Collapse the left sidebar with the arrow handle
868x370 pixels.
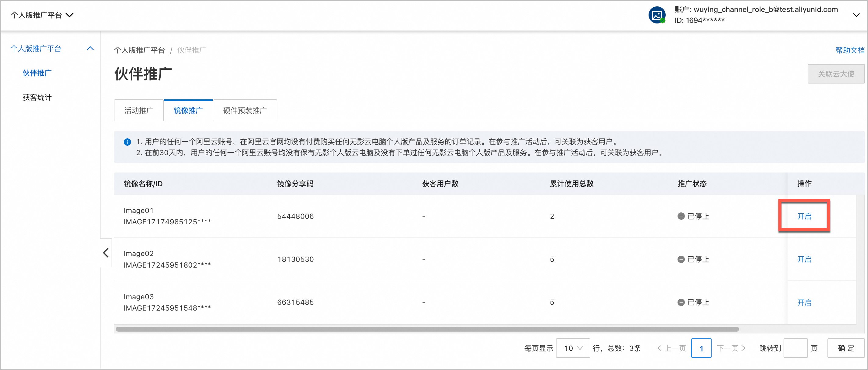(105, 253)
